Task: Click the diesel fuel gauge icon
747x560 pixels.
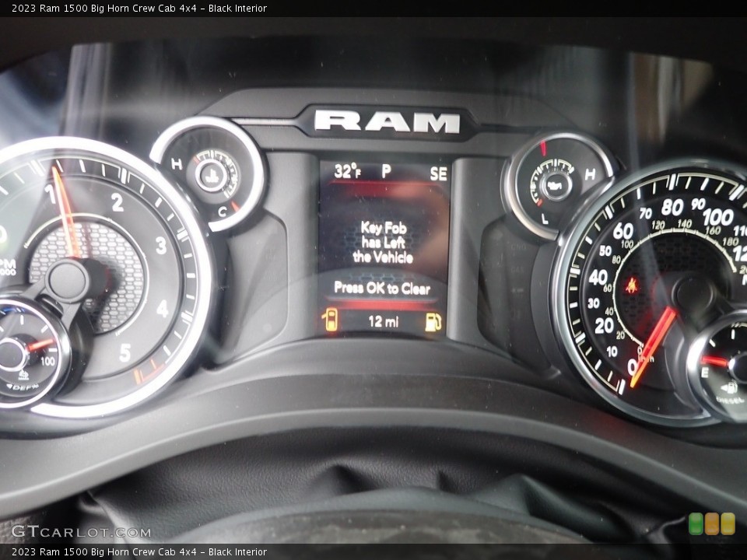Action: click(729, 387)
